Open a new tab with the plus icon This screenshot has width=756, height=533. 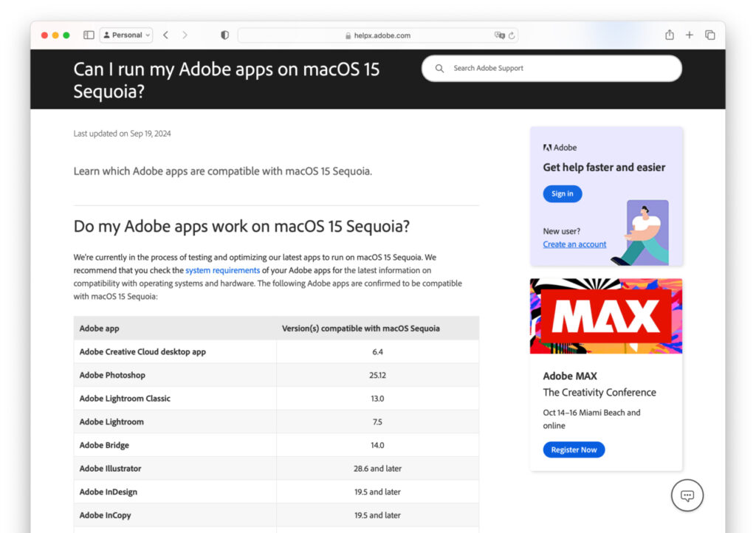coord(689,35)
